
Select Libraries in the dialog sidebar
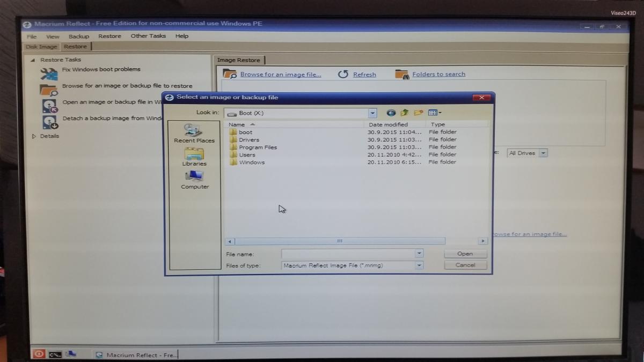(x=194, y=157)
